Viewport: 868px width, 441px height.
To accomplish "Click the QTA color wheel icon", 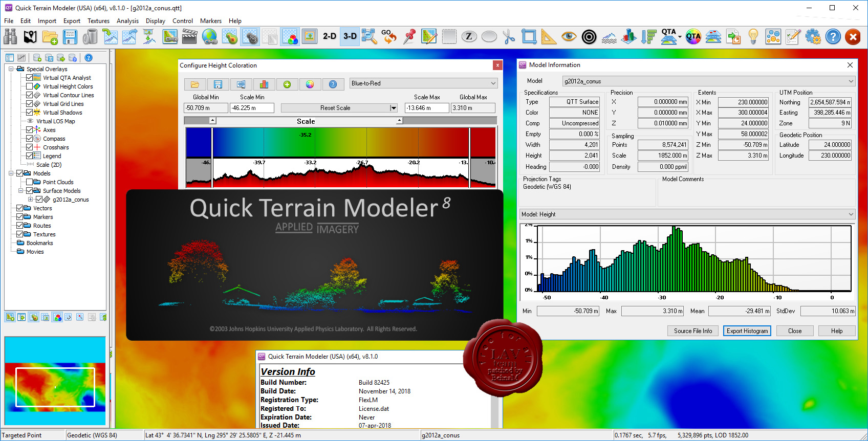I will click(x=693, y=36).
